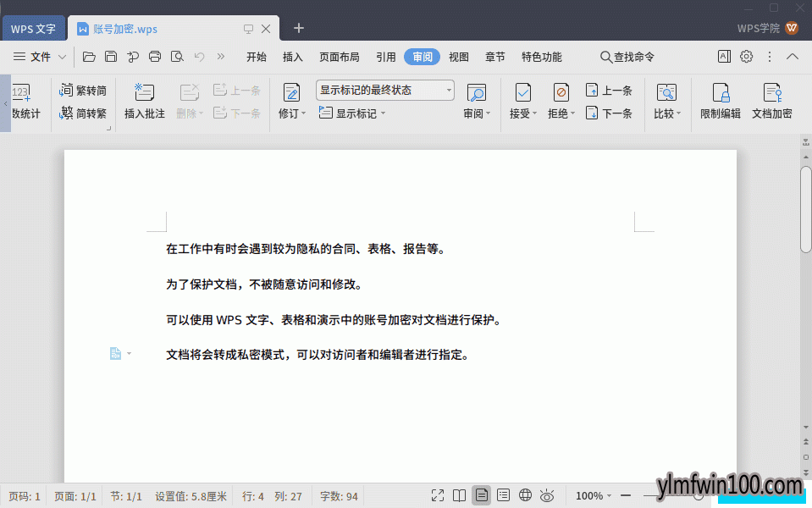Open the folder icon in quick toolbar
This screenshot has height=508, width=812.
click(89, 57)
